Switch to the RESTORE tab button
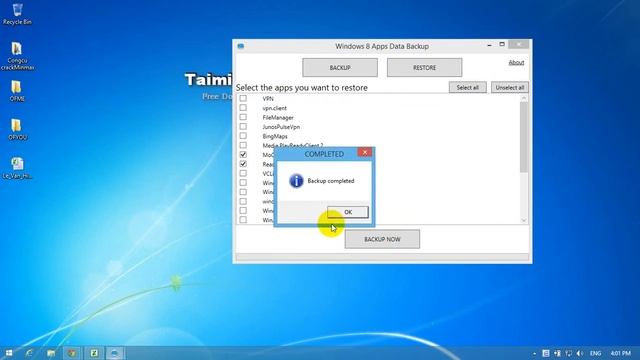Viewport: 640px width, 360px height. [x=424, y=67]
